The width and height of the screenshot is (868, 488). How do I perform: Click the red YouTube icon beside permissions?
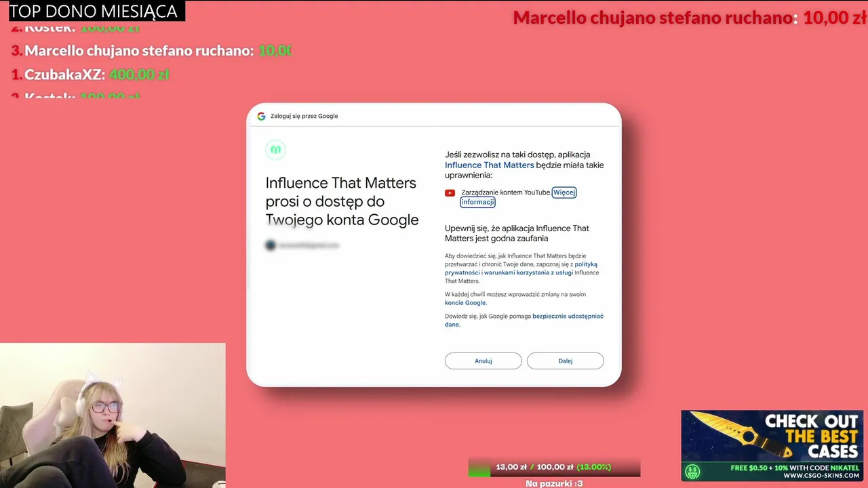pos(450,193)
